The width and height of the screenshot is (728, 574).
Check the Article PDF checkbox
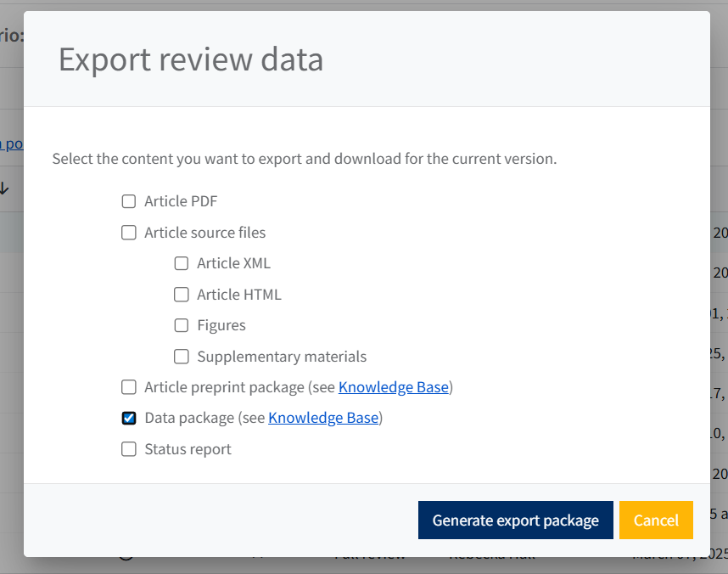pyautogui.click(x=129, y=201)
